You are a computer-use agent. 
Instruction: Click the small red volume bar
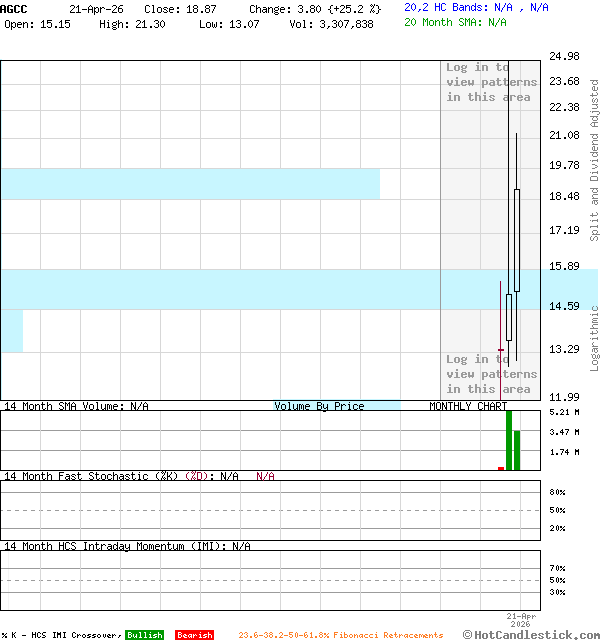tap(501, 467)
